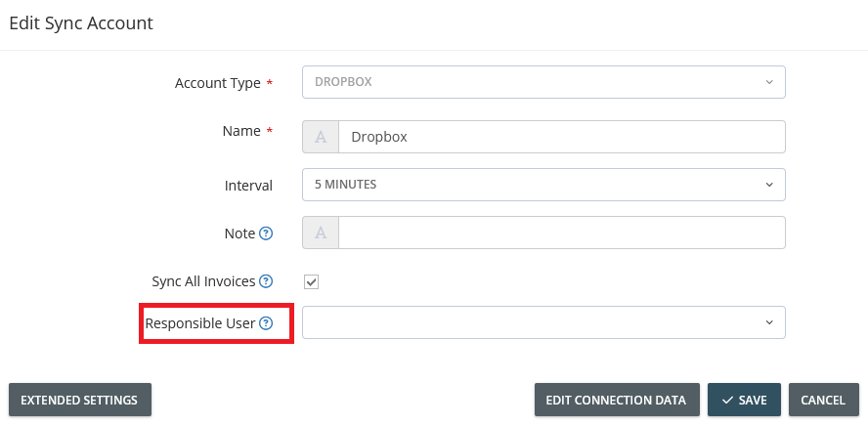
Task: Click the A prefix icon in Note field
Action: (321, 233)
